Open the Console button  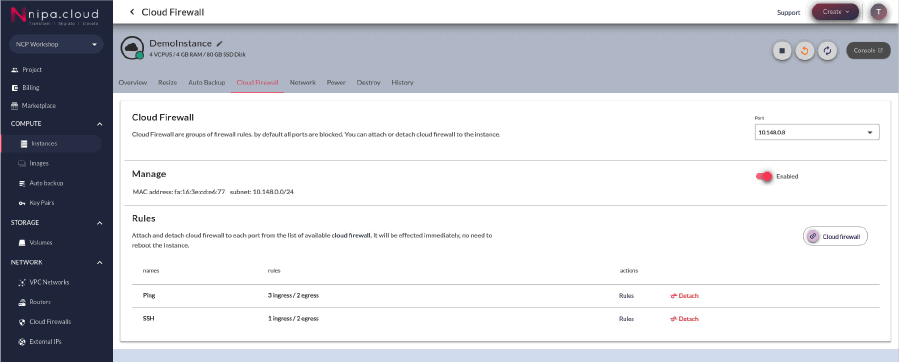[868, 50]
